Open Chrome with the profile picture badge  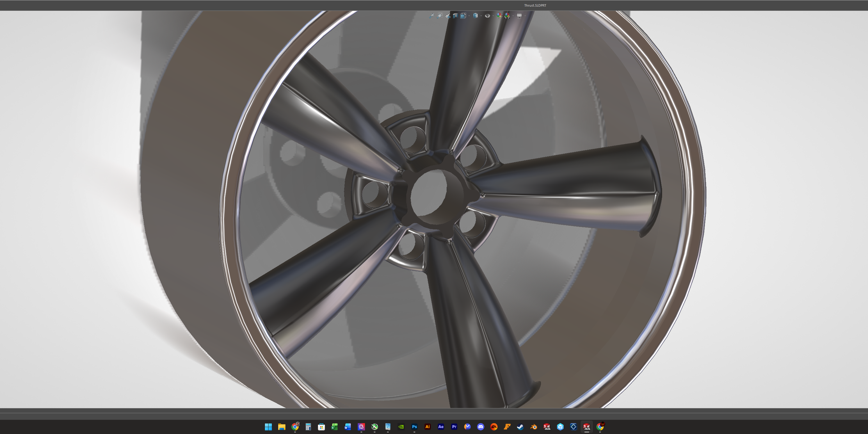pos(295,427)
